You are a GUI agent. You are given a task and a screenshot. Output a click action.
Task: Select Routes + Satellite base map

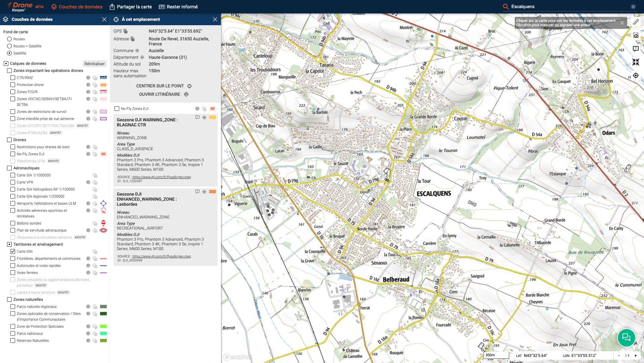9,46
